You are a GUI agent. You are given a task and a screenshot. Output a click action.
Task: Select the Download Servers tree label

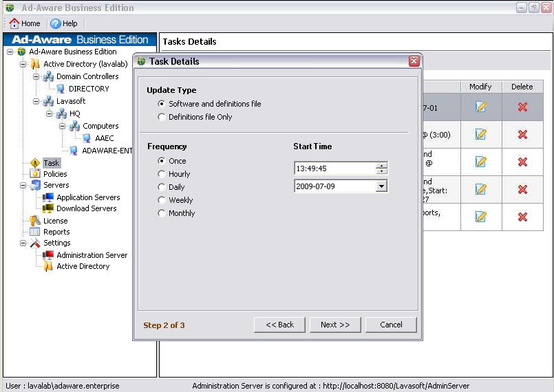pos(87,208)
